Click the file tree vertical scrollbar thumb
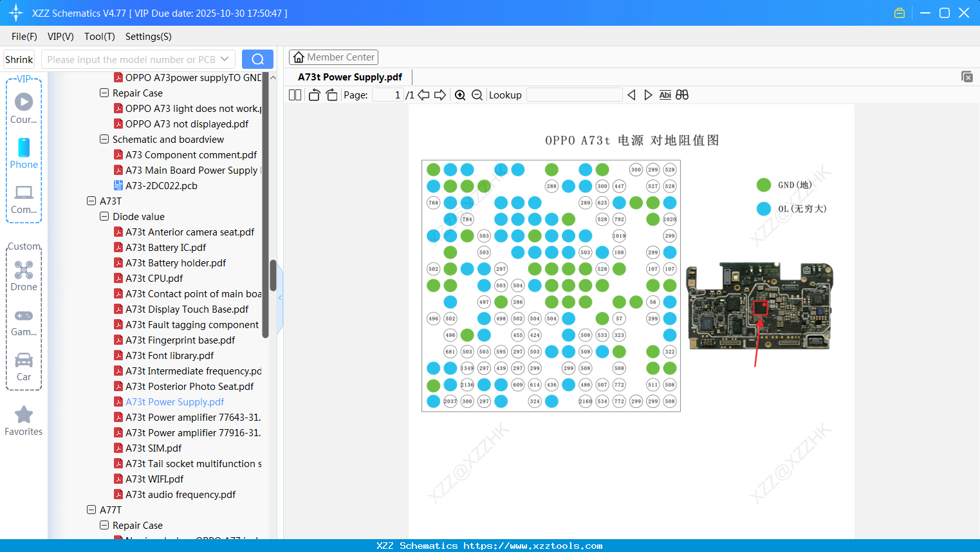This screenshot has height=552, width=980. coord(272,275)
